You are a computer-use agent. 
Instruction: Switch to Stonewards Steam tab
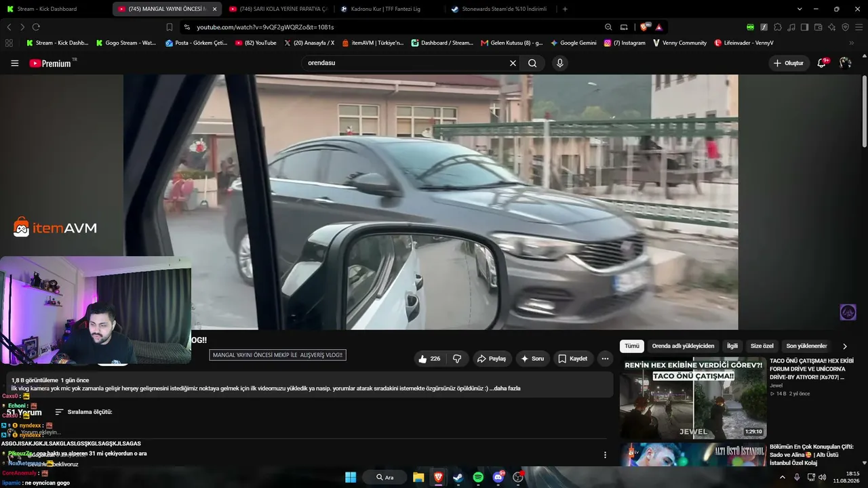point(500,9)
